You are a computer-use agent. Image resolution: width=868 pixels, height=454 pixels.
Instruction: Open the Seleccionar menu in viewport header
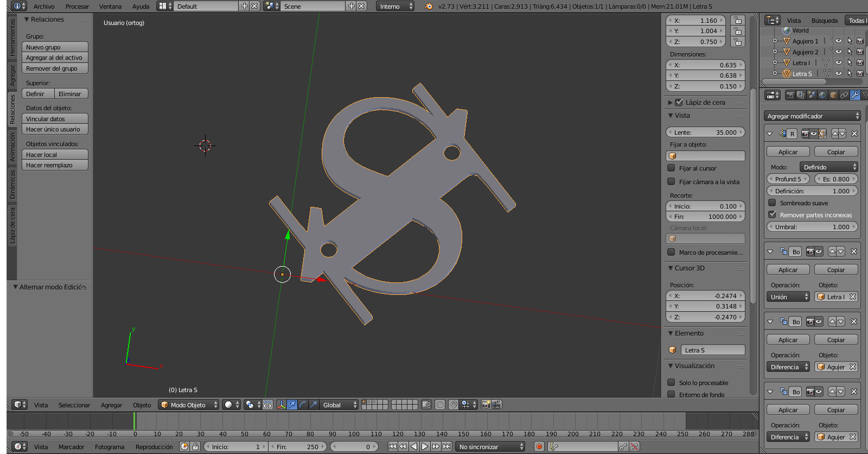click(74, 405)
